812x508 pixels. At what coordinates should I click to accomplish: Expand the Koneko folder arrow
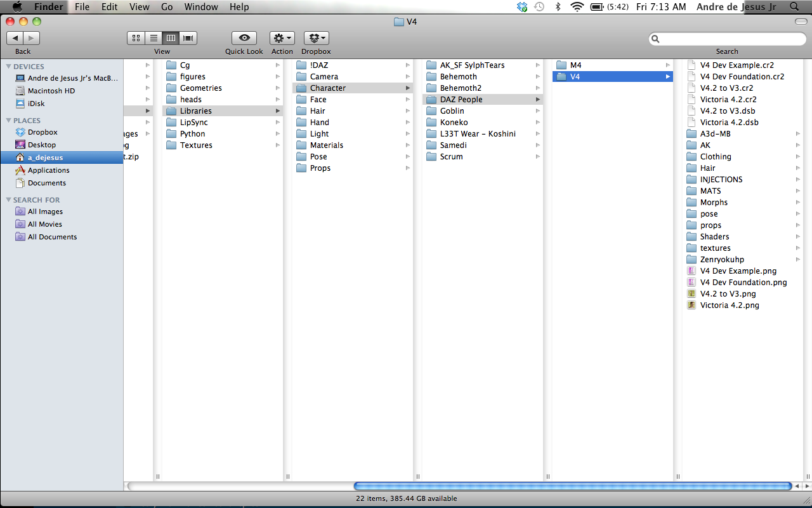538,123
